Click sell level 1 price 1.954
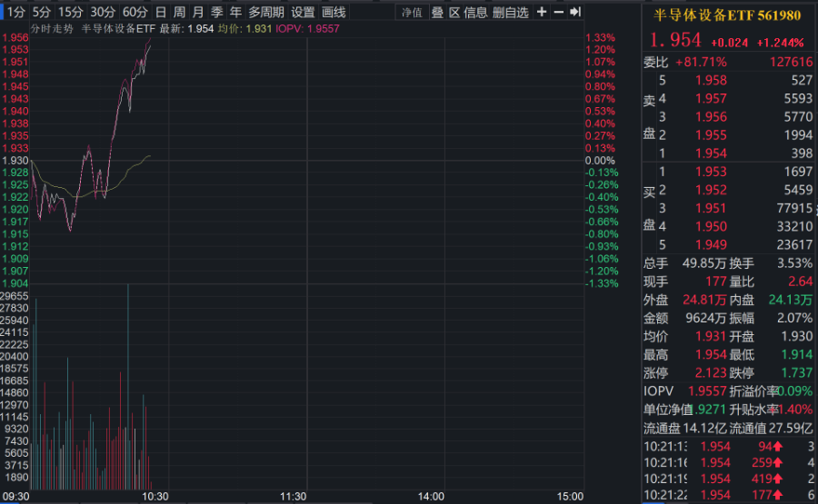 click(711, 153)
